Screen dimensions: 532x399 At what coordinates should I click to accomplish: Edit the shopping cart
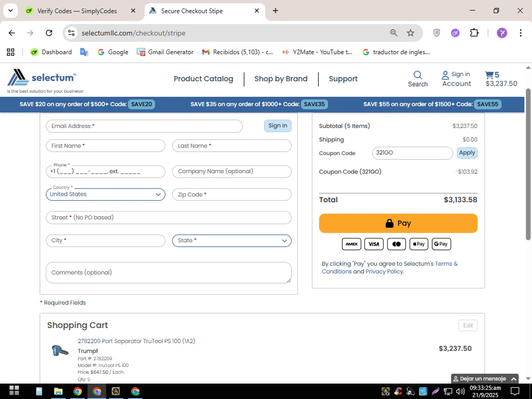[x=468, y=325]
